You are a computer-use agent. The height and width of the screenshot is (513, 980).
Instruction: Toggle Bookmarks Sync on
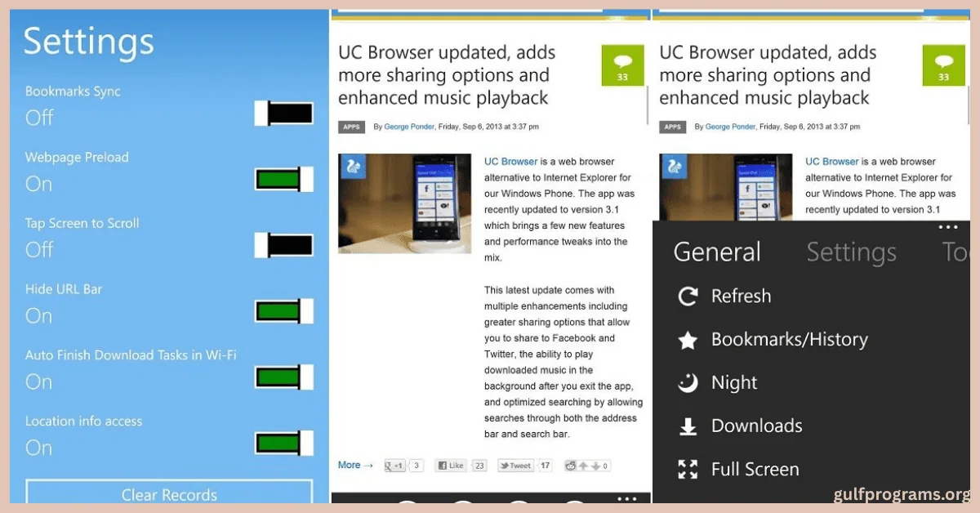point(283,113)
